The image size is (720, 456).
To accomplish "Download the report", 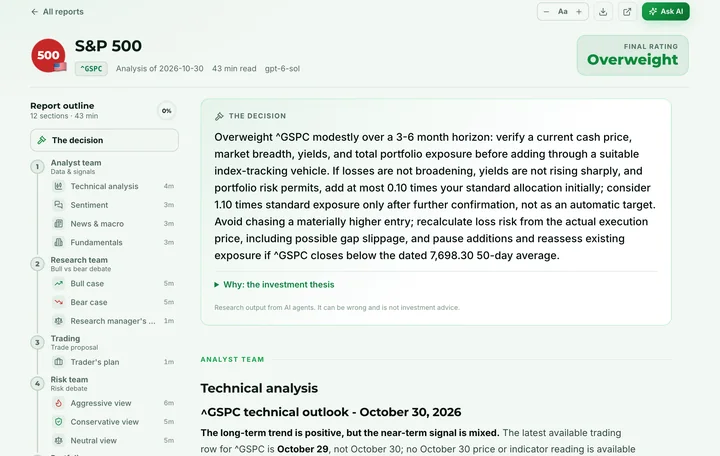I will 603,11.
